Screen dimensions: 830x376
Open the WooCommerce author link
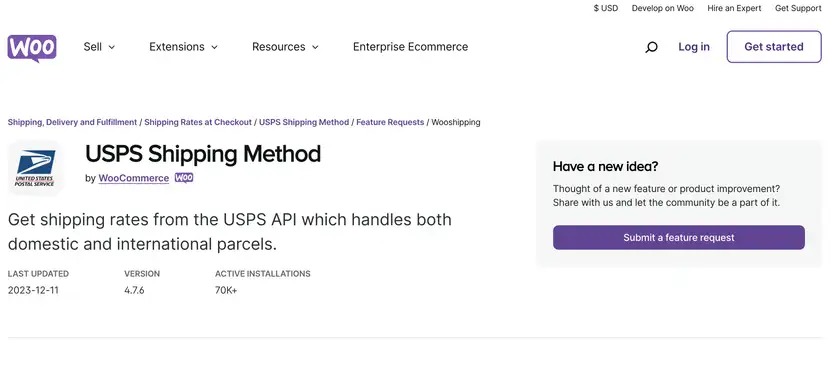click(x=134, y=178)
